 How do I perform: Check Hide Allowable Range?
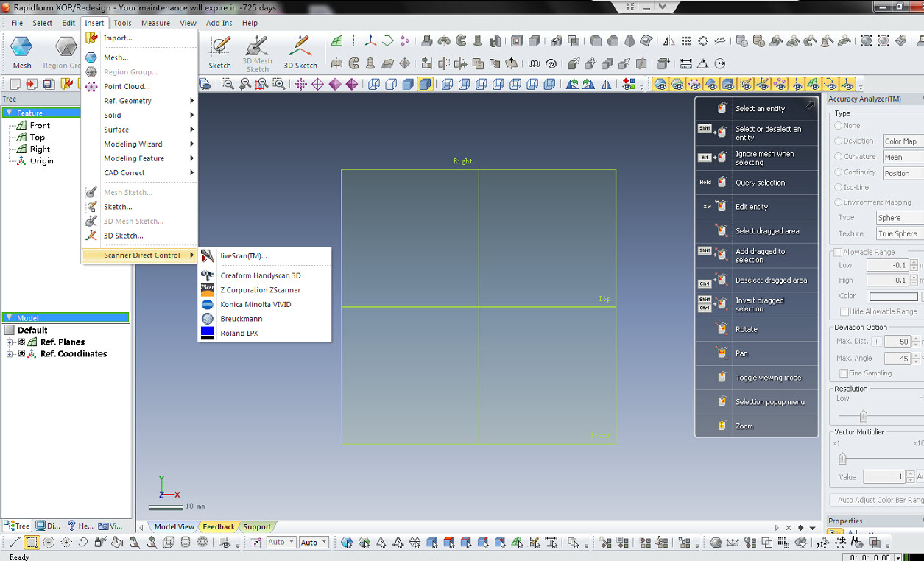(844, 312)
